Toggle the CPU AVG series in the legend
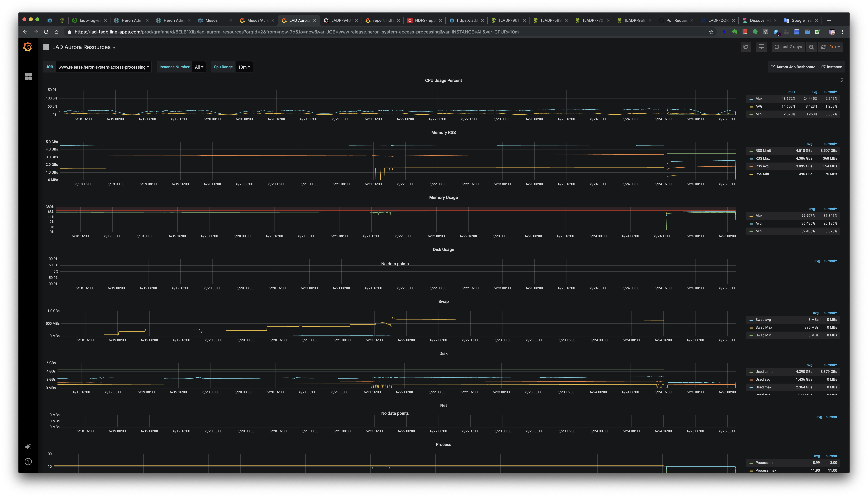Image resolution: width=868 pixels, height=497 pixels. [x=759, y=106]
